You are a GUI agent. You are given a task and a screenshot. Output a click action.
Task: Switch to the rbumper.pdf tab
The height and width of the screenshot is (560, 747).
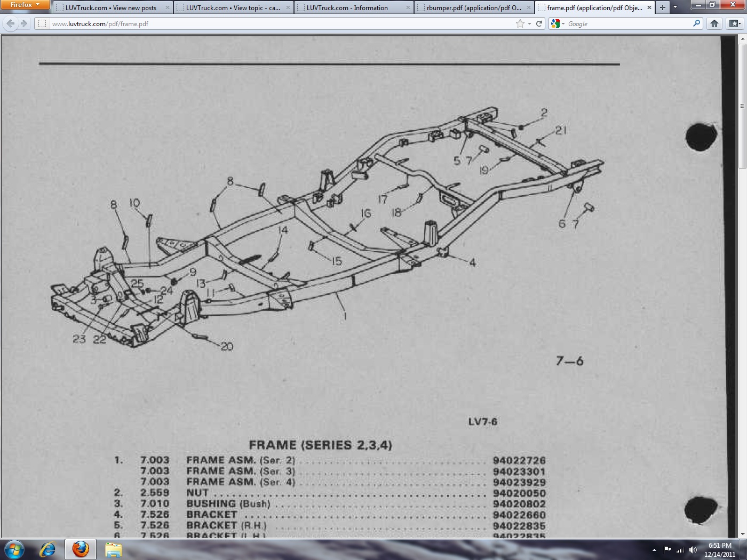click(473, 7)
